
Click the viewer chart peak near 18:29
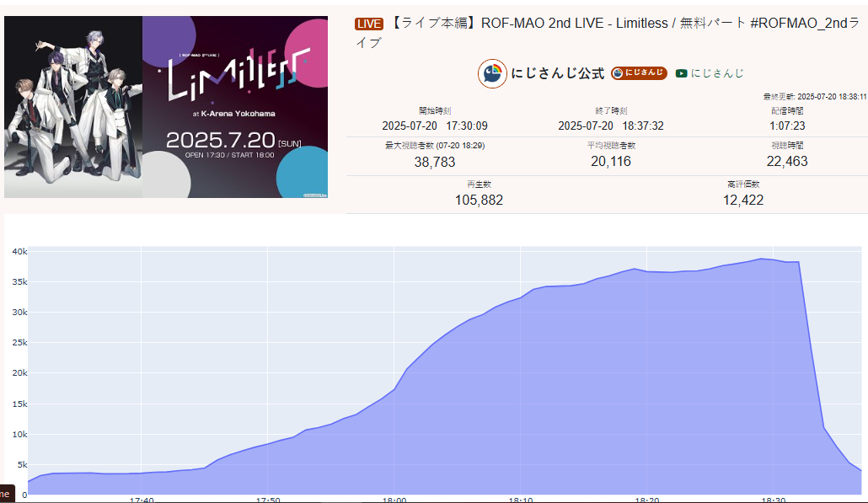point(761,259)
